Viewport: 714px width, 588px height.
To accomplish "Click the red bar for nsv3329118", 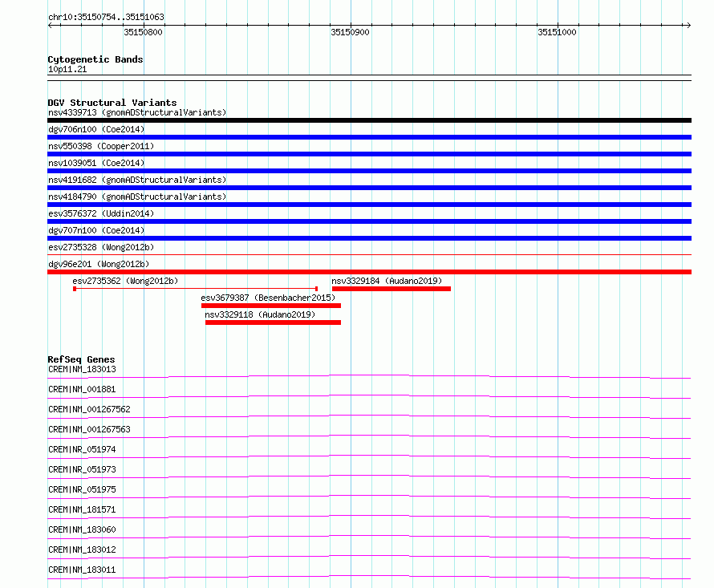I will [274, 322].
